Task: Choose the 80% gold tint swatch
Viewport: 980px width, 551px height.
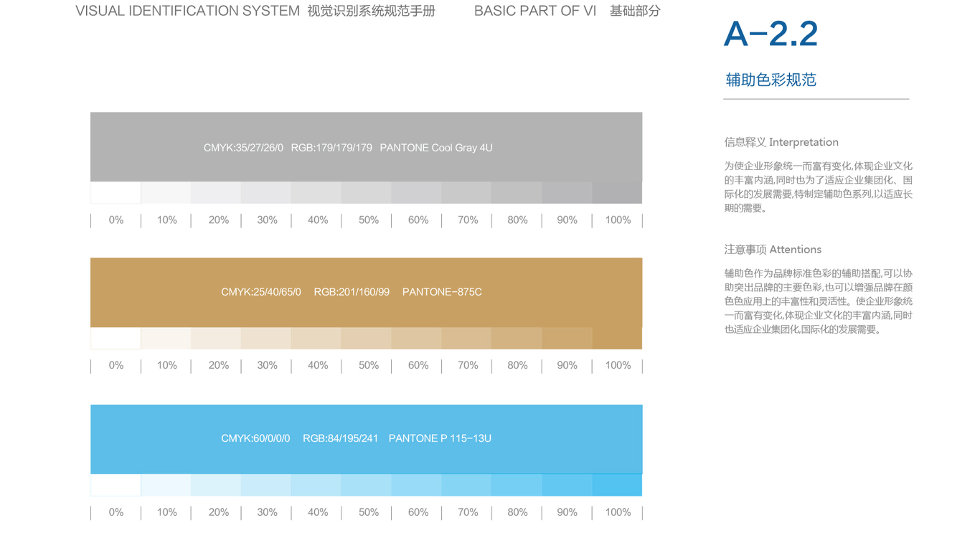Action: [x=517, y=338]
